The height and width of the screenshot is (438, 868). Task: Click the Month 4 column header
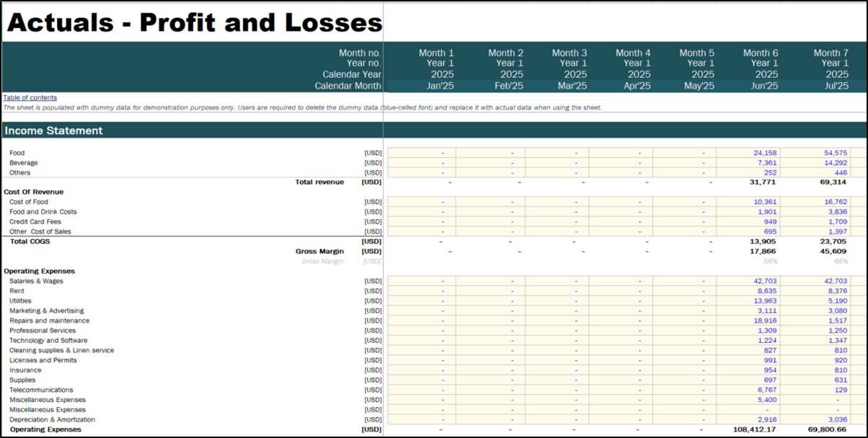[633, 53]
